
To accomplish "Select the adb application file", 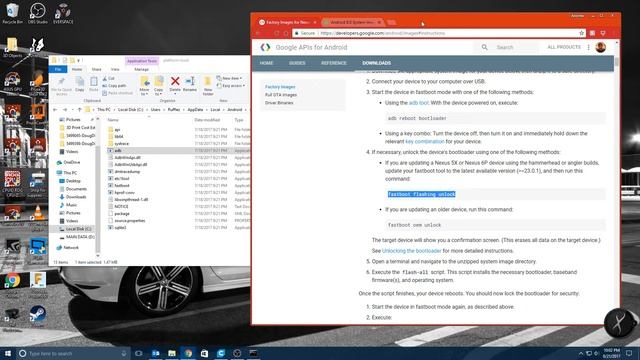I will coord(118,151).
